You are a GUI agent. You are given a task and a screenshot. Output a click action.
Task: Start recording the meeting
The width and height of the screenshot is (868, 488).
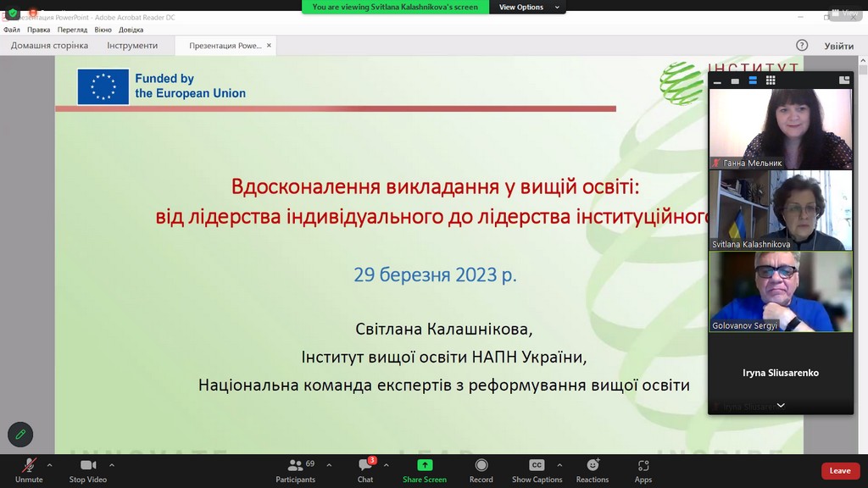(x=481, y=470)
